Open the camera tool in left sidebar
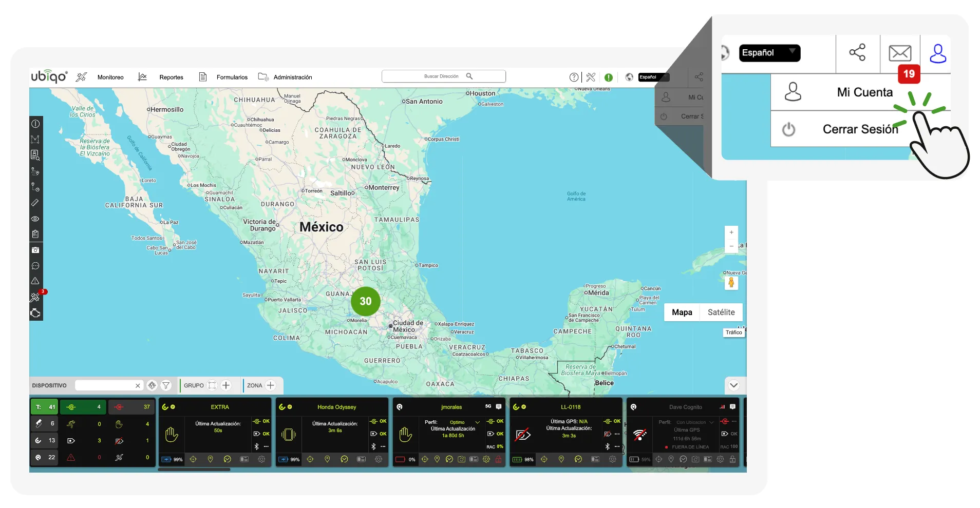This screenshot has width=980, height=508. tap(35, 250)
